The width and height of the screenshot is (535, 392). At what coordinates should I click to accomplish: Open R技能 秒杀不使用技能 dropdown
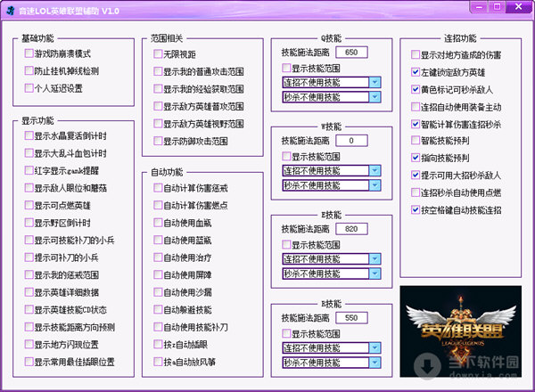point(374,363)
